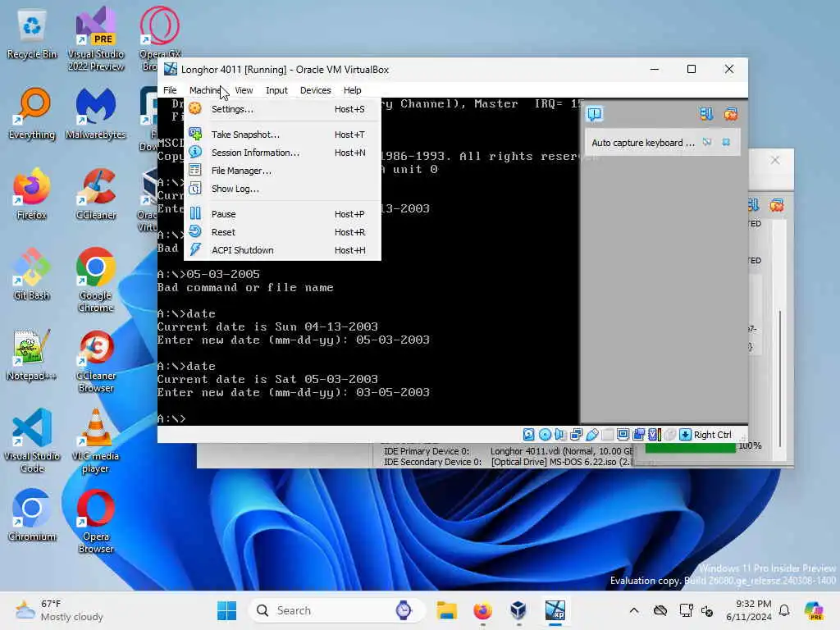
Task: Open the View menu
Action: tap(244, 90)
